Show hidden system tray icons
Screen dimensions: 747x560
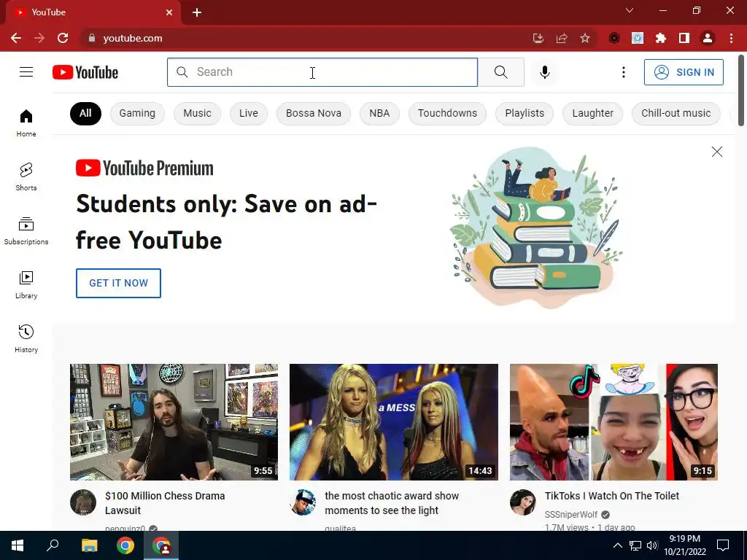coord(617,545)
